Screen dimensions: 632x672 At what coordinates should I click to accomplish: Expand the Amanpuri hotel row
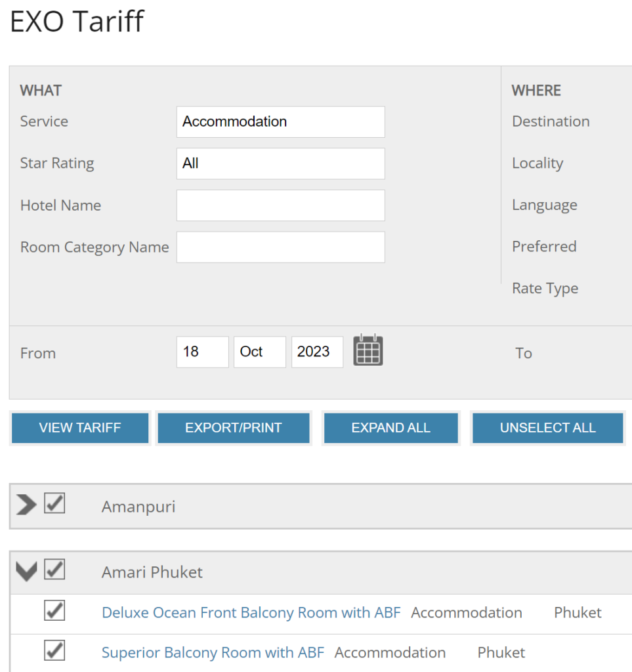coord(26,505)
